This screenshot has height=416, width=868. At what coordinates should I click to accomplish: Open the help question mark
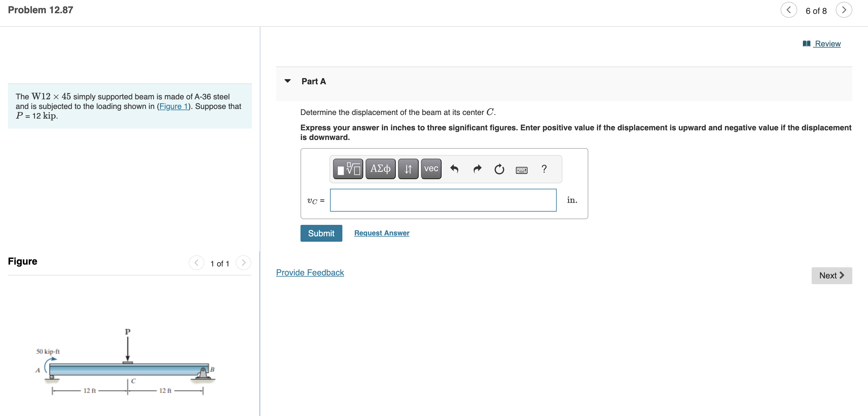[544, 169]
